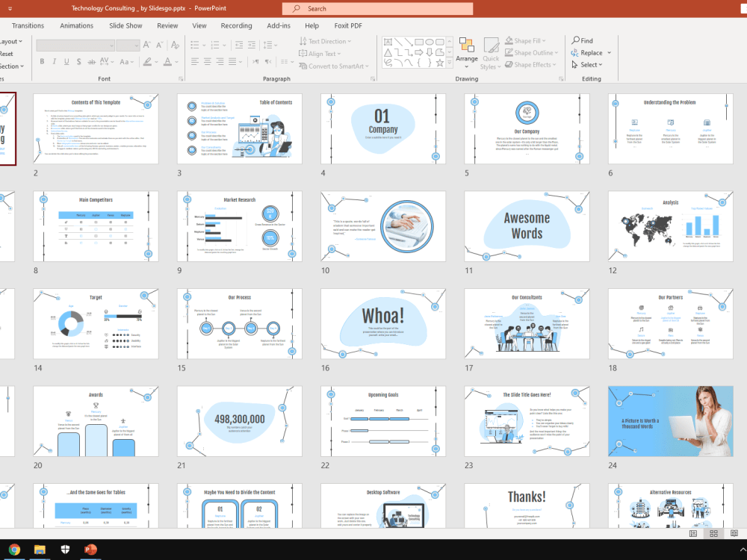Switch to the Animations ribbon tab
The height and width of the screenshot is (560, 747).
coord(76,25)
